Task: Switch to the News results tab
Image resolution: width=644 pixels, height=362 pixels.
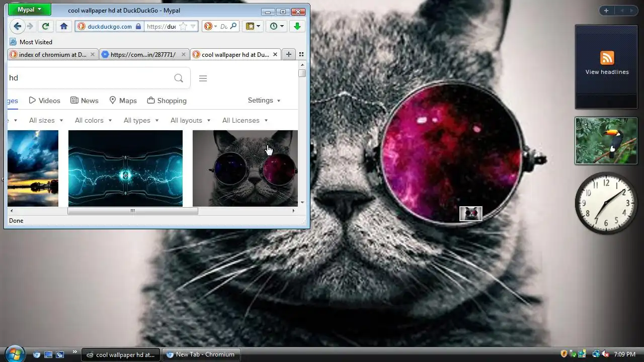Action: (x=84, y=101)
